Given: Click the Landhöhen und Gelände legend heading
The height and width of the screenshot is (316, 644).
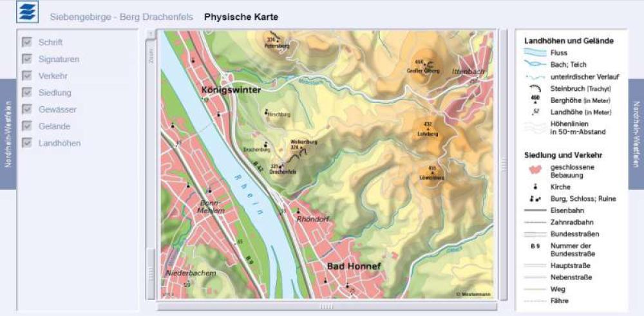Looking at the screenshot, I should pos(569,41).
